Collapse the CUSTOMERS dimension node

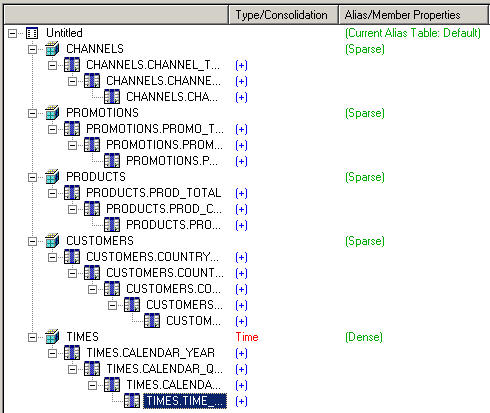pyautogui.click(x=32, y=241)
